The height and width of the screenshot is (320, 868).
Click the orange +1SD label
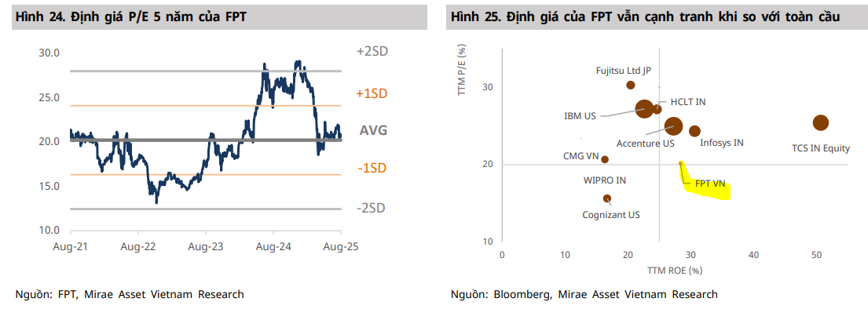point(372,93)
